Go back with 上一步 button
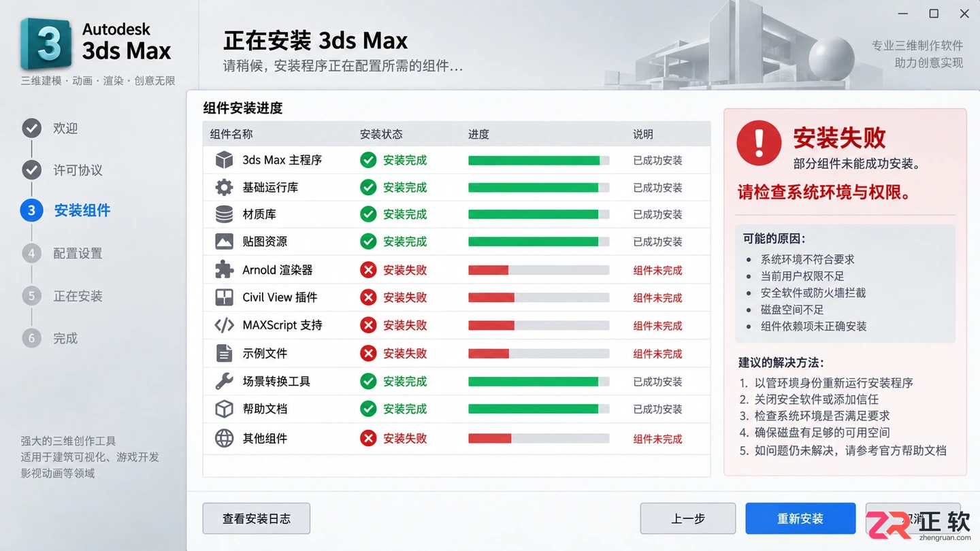The height and width of the screenshot is (551, 980). point(688,518)
